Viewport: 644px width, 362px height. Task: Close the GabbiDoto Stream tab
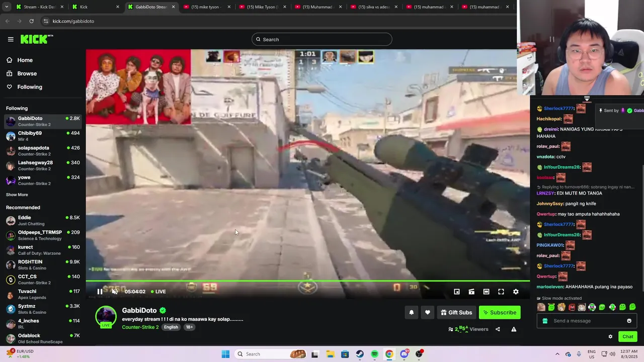pyautogui.click(x=174, y=7)
